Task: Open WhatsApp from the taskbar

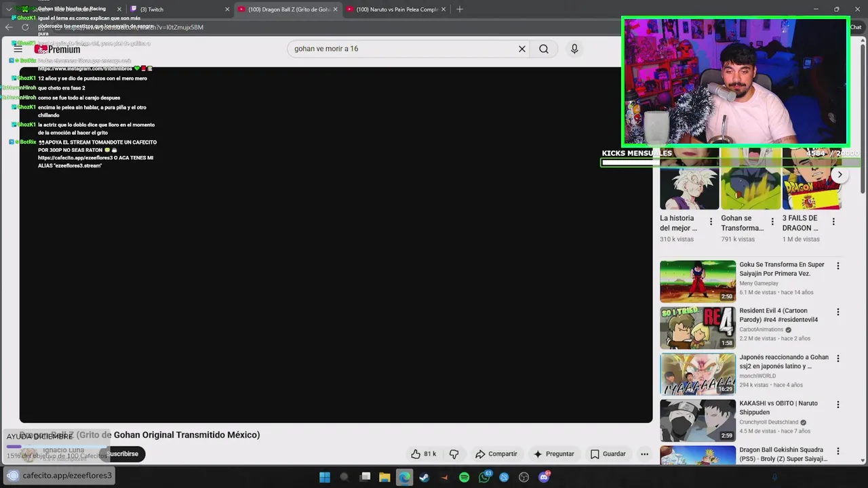Action: [484, 477]
